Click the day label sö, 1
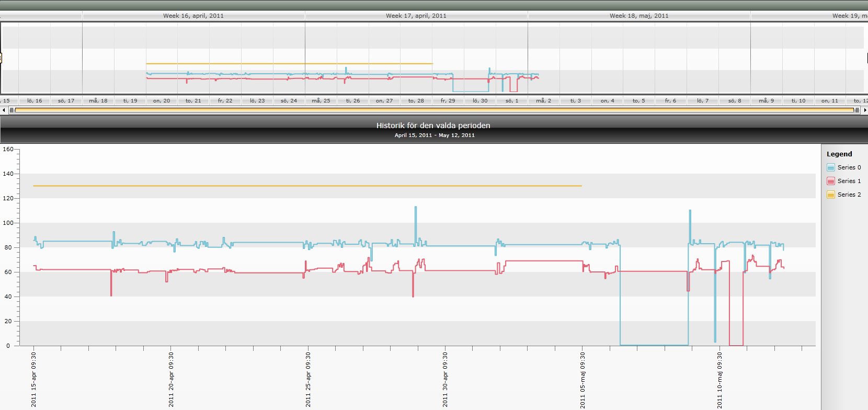This screenshot has width=868, height=410. [x=512, y=100]
